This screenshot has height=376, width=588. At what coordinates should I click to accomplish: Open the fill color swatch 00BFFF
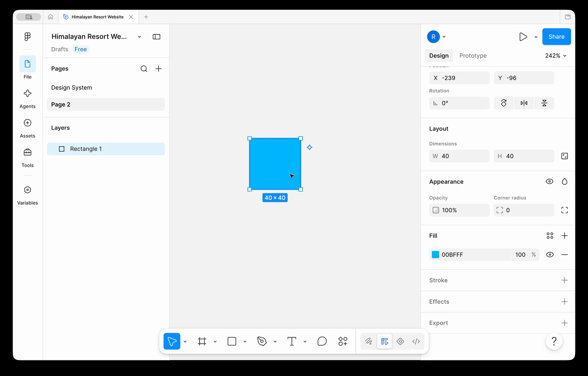(436, 255)
